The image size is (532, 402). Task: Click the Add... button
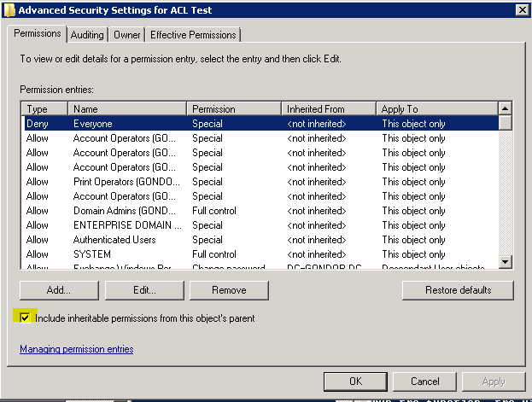(x=59, y=290)
